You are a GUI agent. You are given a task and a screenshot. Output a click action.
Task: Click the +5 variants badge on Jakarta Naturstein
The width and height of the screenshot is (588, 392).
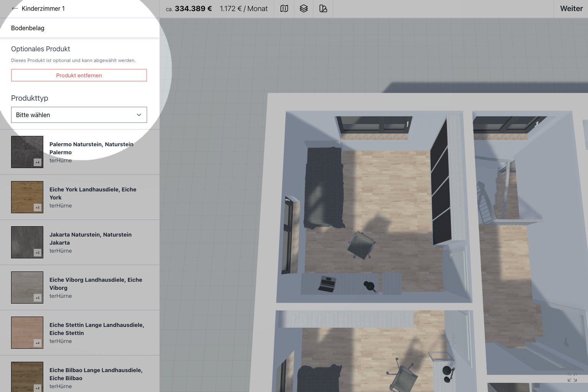[38, 253]
